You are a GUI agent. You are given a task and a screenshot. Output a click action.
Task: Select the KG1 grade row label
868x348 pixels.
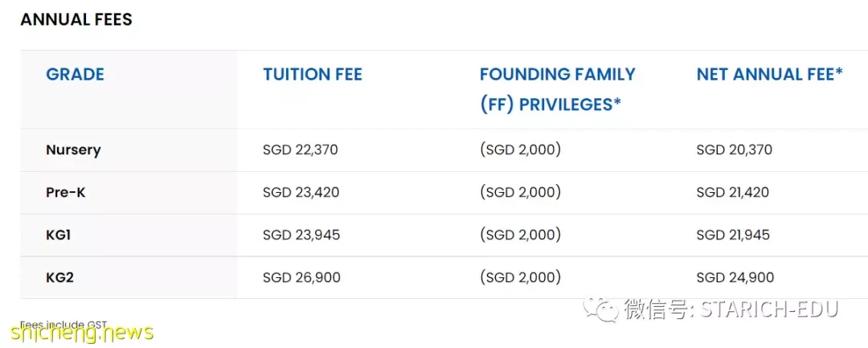(x=58, y=235)
